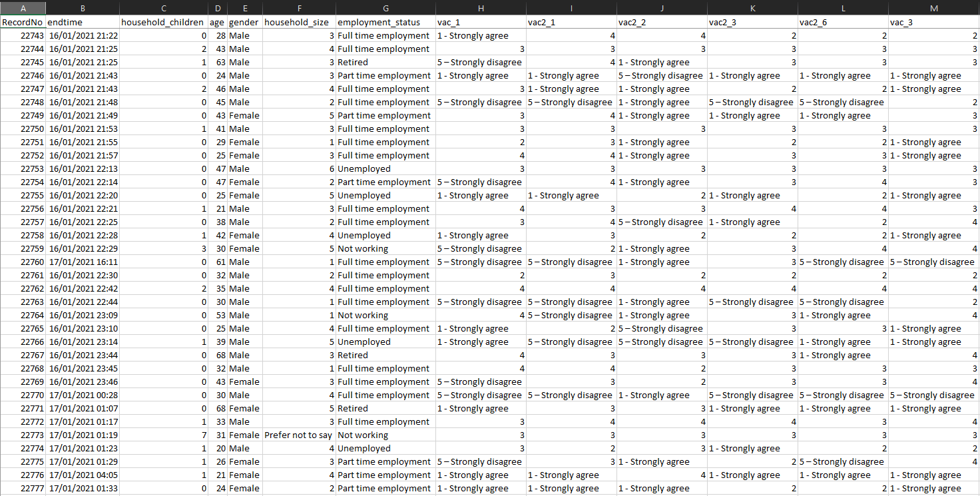The width and height of the screenshot is (980, 496).
Task: Click the household_children cell showing 7
Action: coord(162,435)
